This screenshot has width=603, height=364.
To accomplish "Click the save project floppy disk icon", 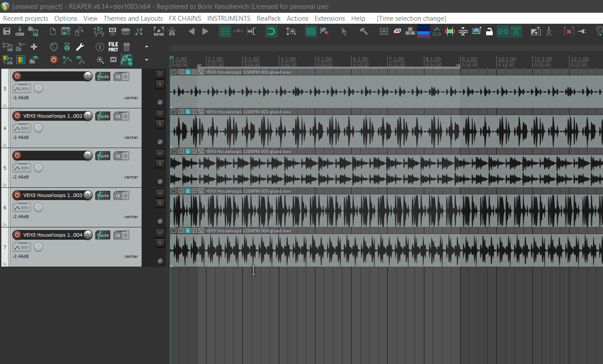I will [7, 31].
